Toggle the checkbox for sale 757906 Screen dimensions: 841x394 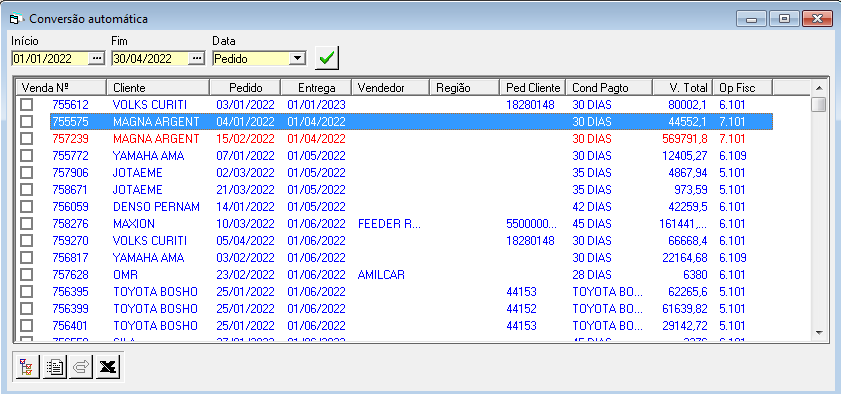26,173
